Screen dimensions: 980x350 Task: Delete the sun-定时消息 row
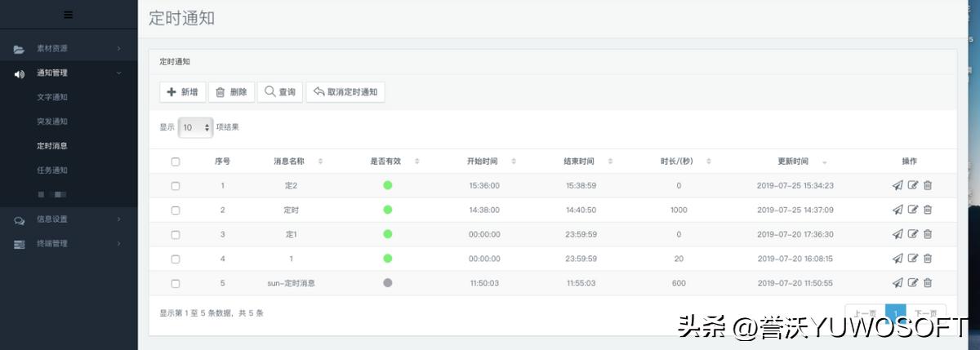tap(928, 283)
